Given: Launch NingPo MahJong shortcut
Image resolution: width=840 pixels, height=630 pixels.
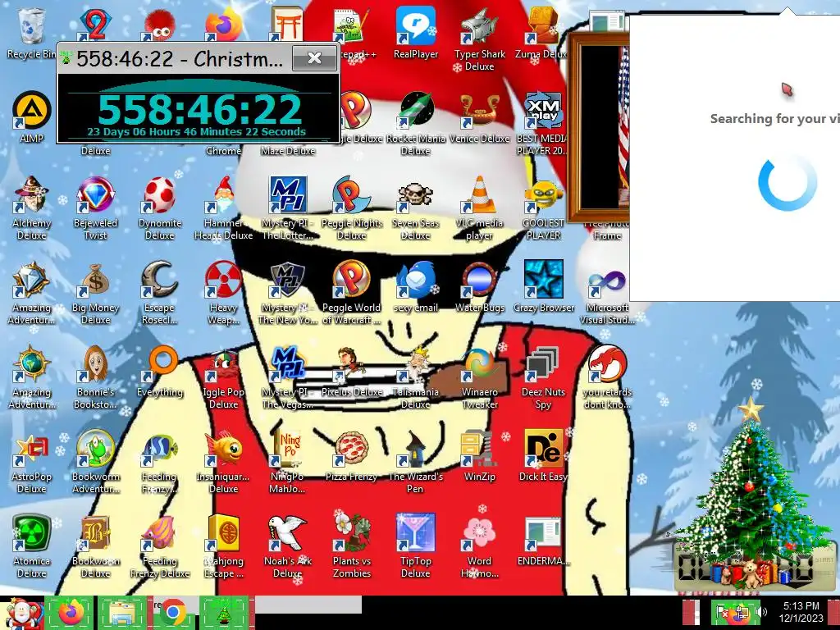Looking at the screenshot, I should 288,449.
